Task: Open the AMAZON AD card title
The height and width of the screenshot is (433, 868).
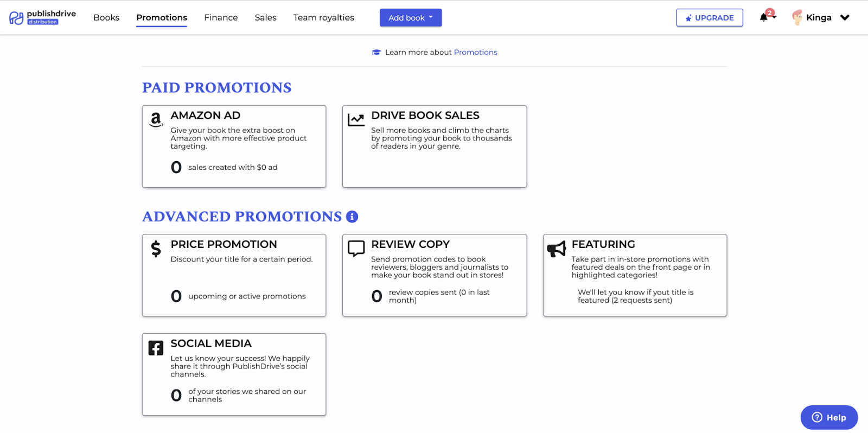Action: [x=206, y=116]
